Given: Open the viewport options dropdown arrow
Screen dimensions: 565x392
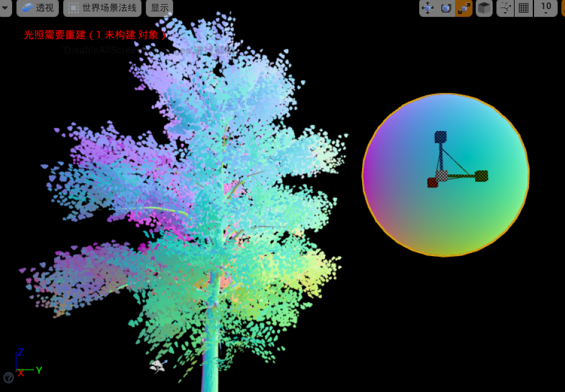Looking at the screenshot, I should pyautogui.click(x=5, y=7).
